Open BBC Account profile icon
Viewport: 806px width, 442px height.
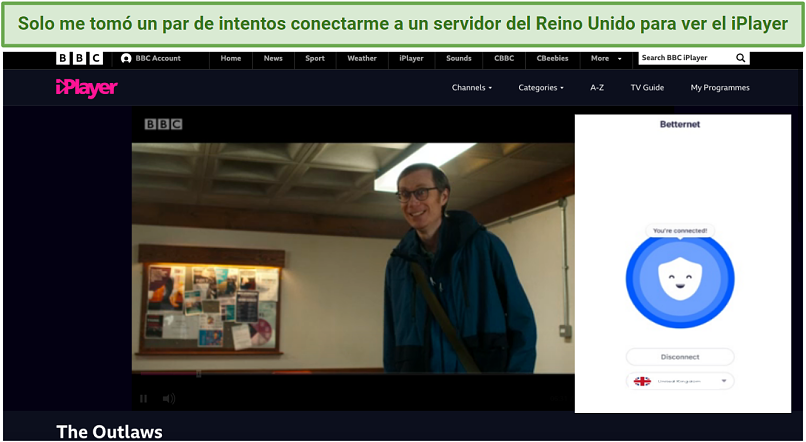(126, 59)
